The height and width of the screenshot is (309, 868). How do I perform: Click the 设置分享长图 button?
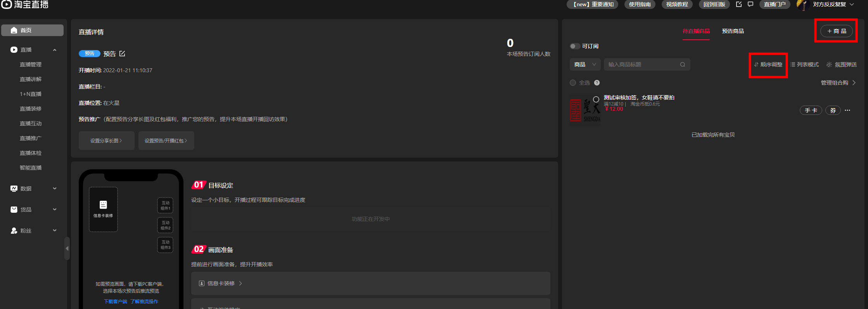coord(106,141)
